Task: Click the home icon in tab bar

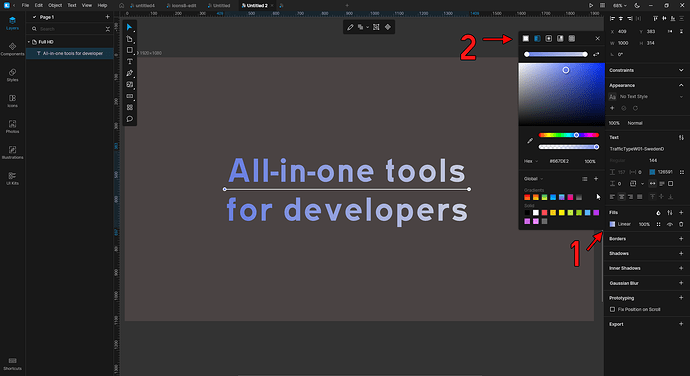Action: 121,5
